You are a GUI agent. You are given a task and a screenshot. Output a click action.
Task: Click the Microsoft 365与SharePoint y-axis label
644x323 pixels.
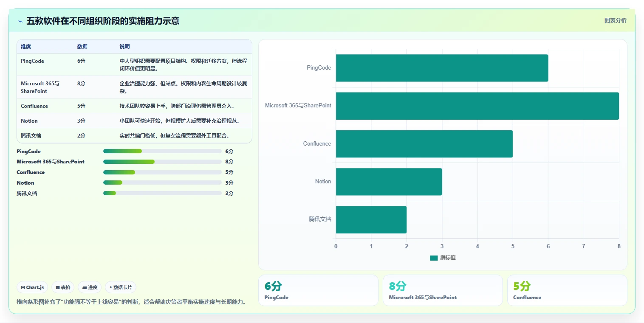[x=298, y=106]
